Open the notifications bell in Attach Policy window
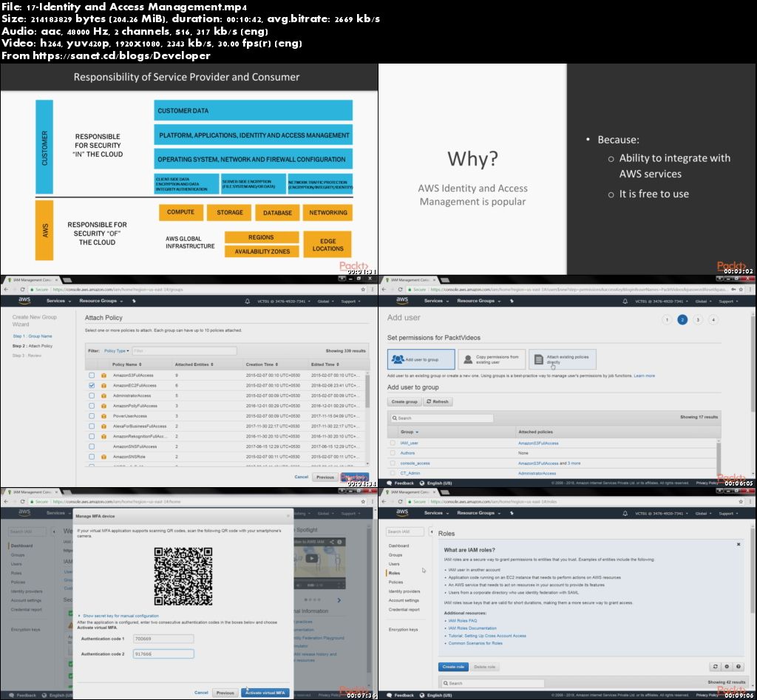 [247, 301]
